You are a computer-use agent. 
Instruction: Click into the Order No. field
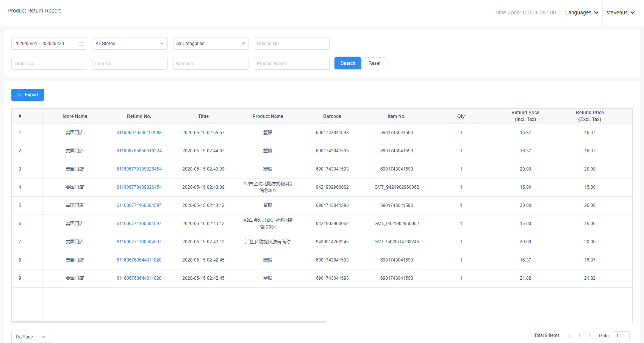click(49, 64)
